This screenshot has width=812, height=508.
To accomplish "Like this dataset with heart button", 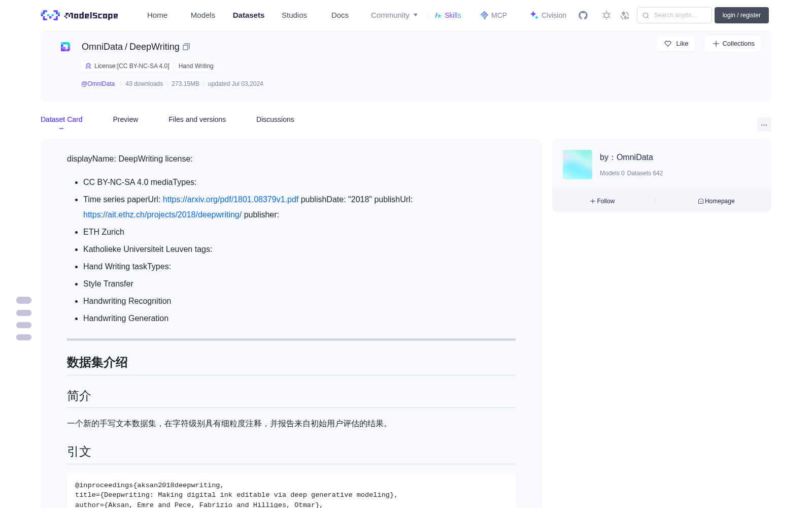I will (676, 44).
